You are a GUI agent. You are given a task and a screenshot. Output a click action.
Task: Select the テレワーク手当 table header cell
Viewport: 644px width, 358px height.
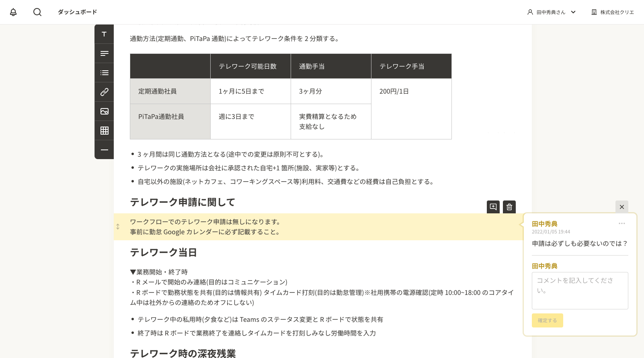(411, 66)
